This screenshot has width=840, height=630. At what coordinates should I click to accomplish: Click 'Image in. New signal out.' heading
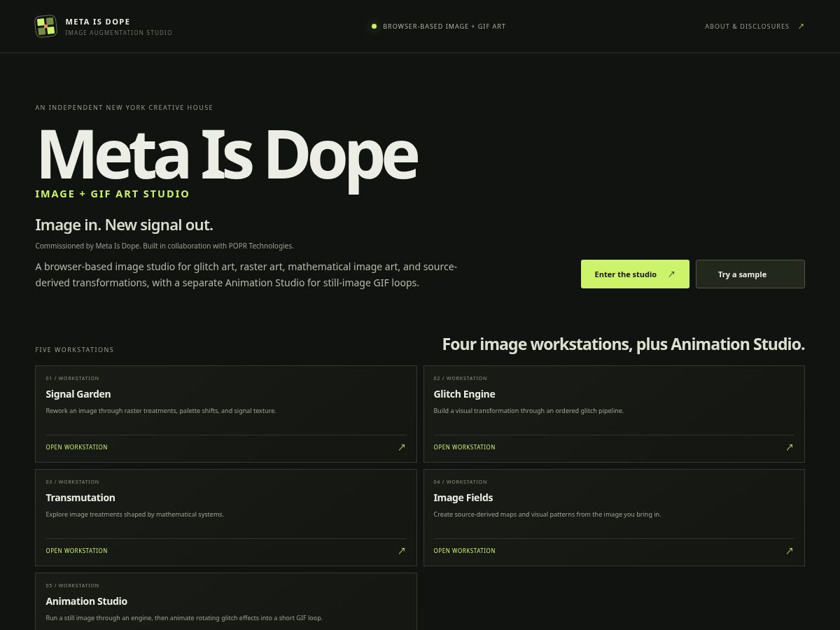pos(124,225)
